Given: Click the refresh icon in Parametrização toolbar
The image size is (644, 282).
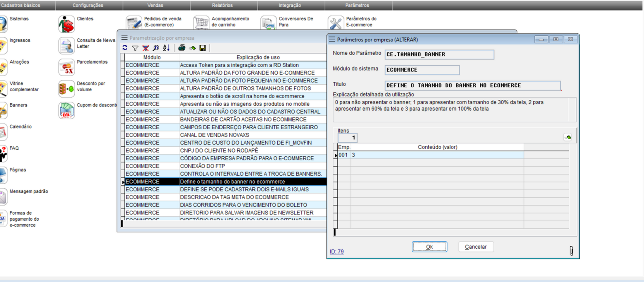Looking at the screenshot, I should coord(125,48).
